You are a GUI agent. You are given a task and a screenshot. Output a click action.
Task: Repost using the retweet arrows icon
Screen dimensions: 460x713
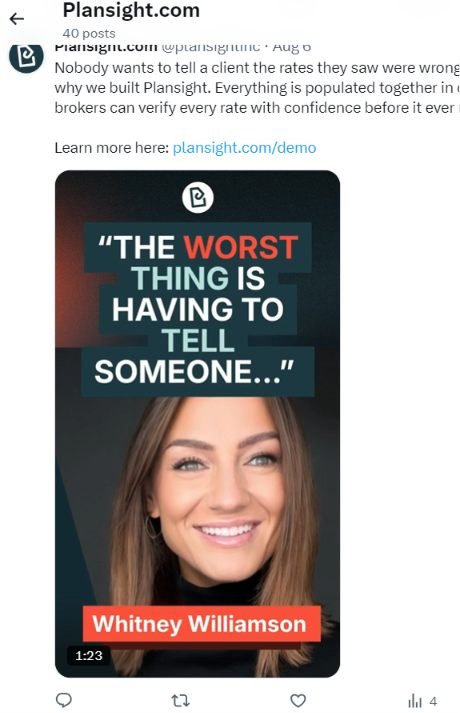[180, 700]
